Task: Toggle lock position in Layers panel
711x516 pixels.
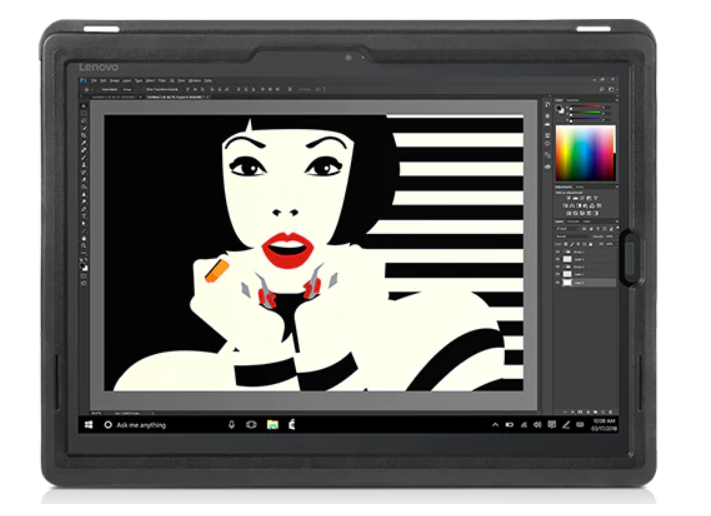Action: point(578,244)
